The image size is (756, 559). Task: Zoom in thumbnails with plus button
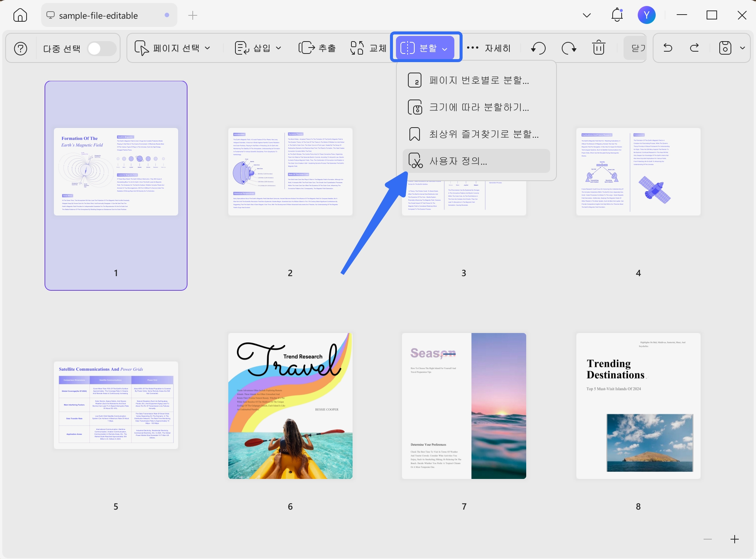coord(735,539)
